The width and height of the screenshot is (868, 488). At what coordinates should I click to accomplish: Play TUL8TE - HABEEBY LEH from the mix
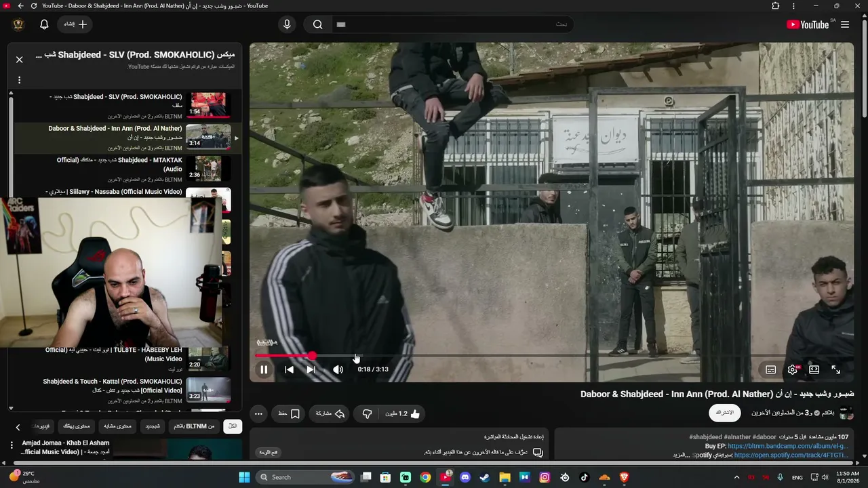click(x=126, y=359)
